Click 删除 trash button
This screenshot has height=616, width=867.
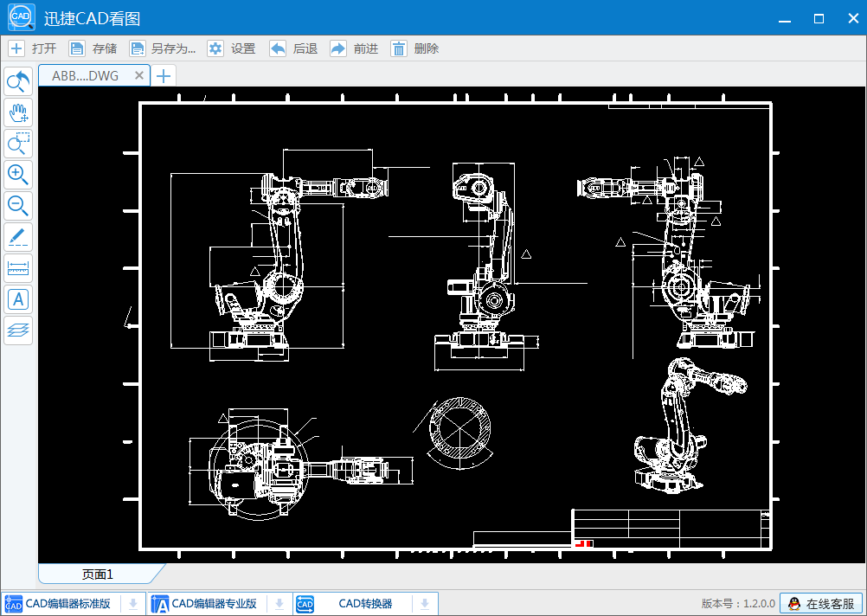click(414, 48)
